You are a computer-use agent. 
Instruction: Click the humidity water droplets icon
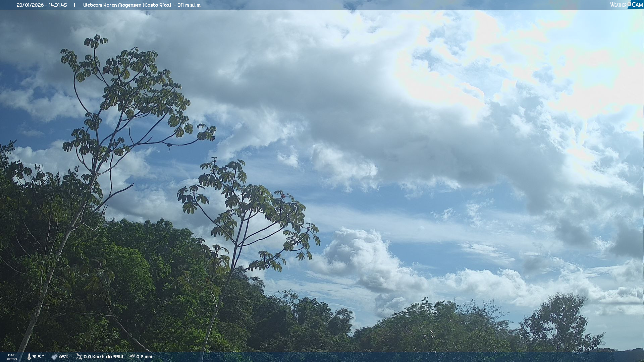[54, 357]
